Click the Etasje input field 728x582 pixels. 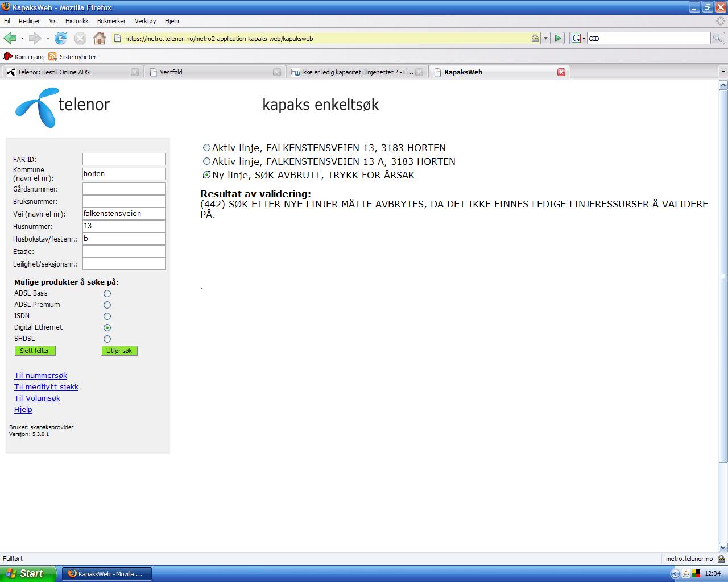(x=124, y=251)
